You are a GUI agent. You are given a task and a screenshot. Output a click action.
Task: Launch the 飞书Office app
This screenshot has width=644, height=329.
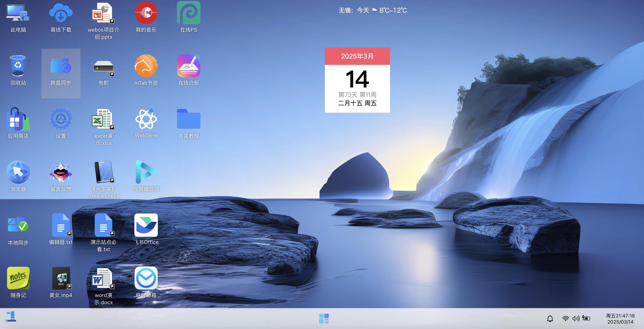[x=146, y=225]
